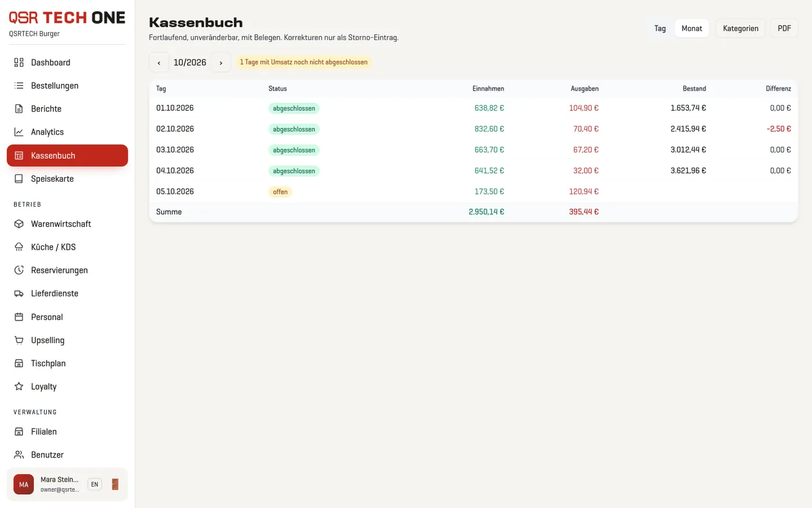
Task: Click the -2,50 € difference value
Action: pyautogui.click(x=779, y=129)
